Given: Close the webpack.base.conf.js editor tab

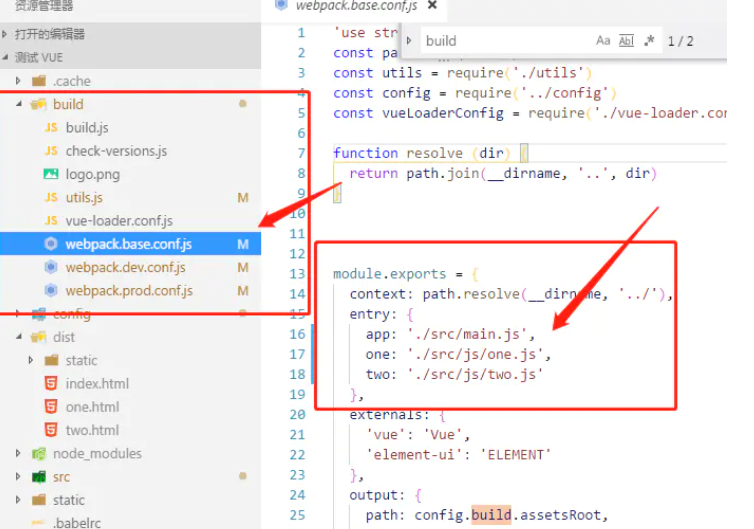Looking at the screenshot, I should tap(432, 5).
